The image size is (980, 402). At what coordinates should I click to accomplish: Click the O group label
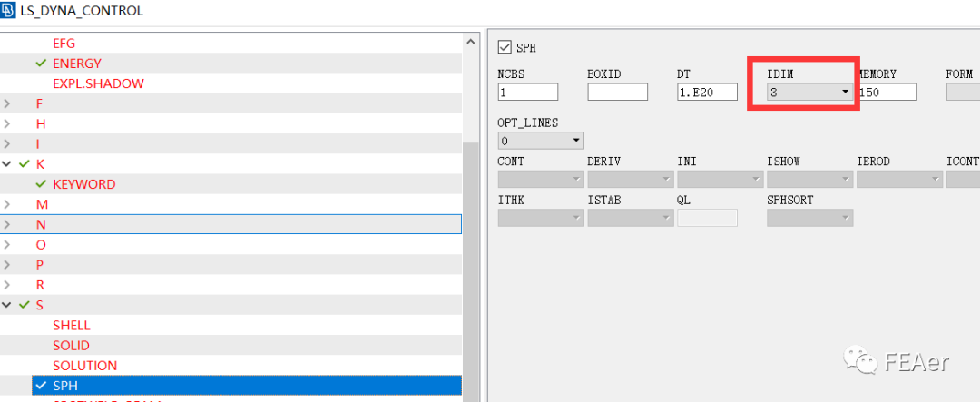tap(41, 245)
